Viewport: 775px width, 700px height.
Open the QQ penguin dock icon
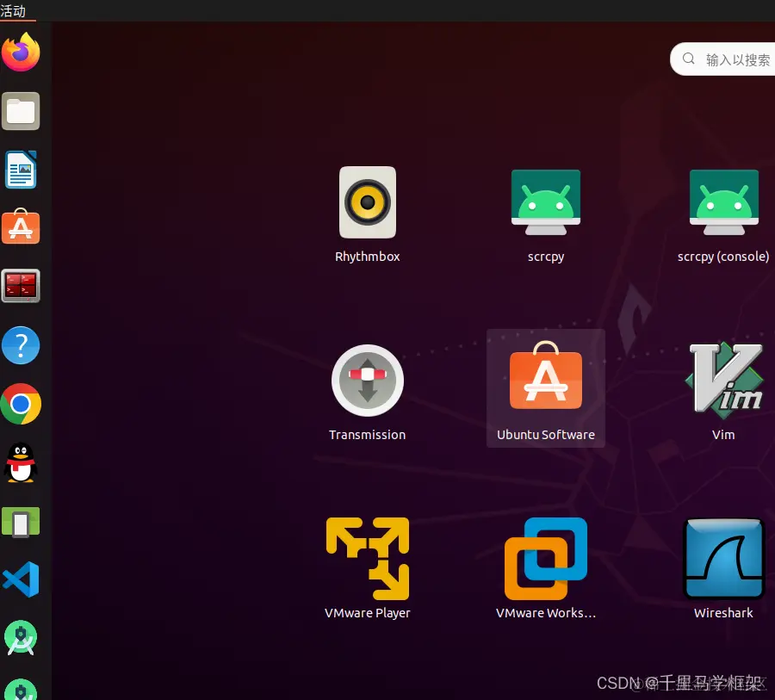pyautogui.click(x=21, y=462)
